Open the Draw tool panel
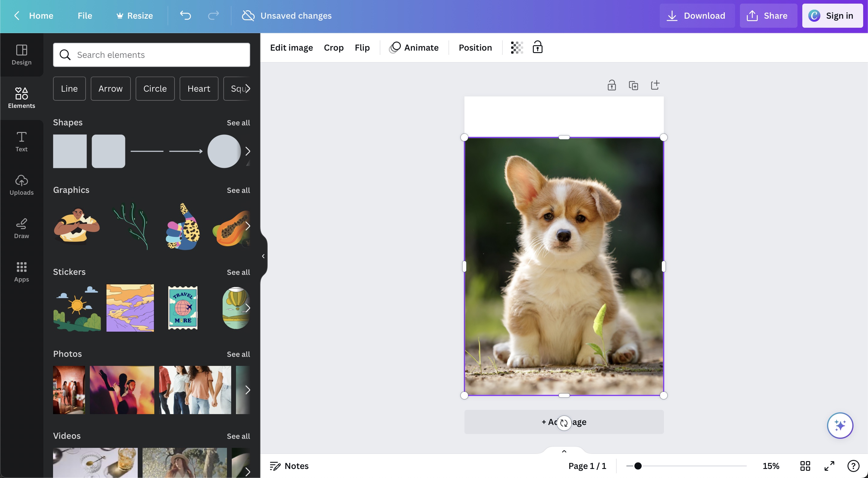 coord(21,228)
